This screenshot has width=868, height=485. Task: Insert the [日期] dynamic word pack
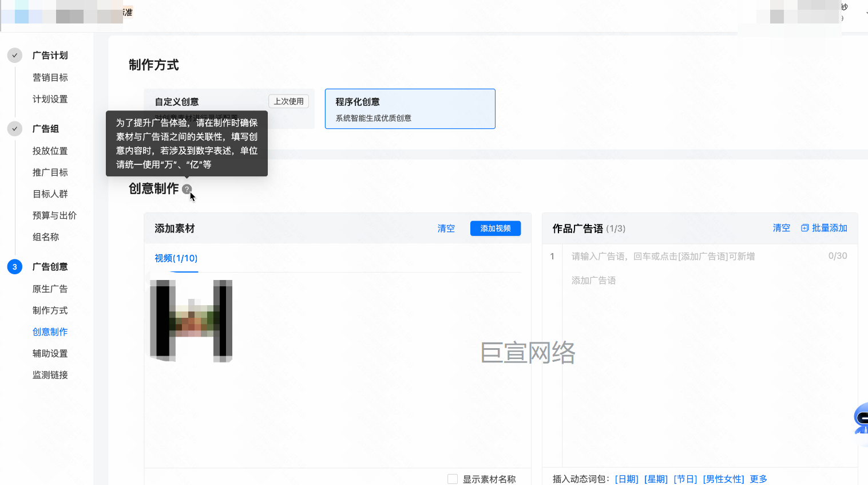pyautogui.click(x=627, y=479)
